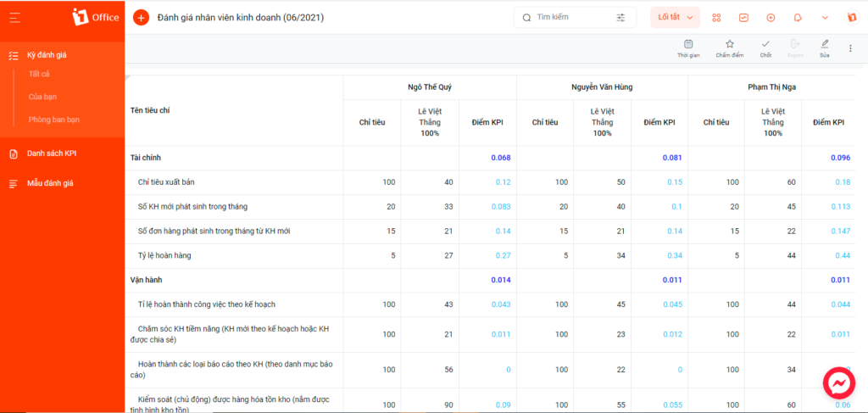Expand the Lối tắt dropdown
868x413 pixels.
(x=676, y=18)
